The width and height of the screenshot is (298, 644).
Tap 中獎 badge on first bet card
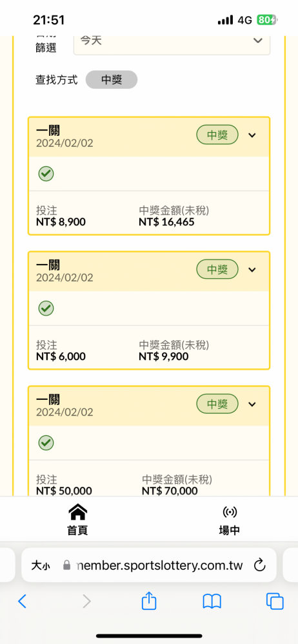[217, 135]
